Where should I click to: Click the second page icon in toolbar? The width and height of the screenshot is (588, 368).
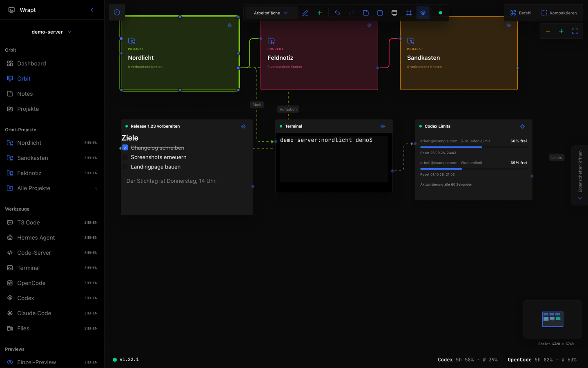pos(380,13)
